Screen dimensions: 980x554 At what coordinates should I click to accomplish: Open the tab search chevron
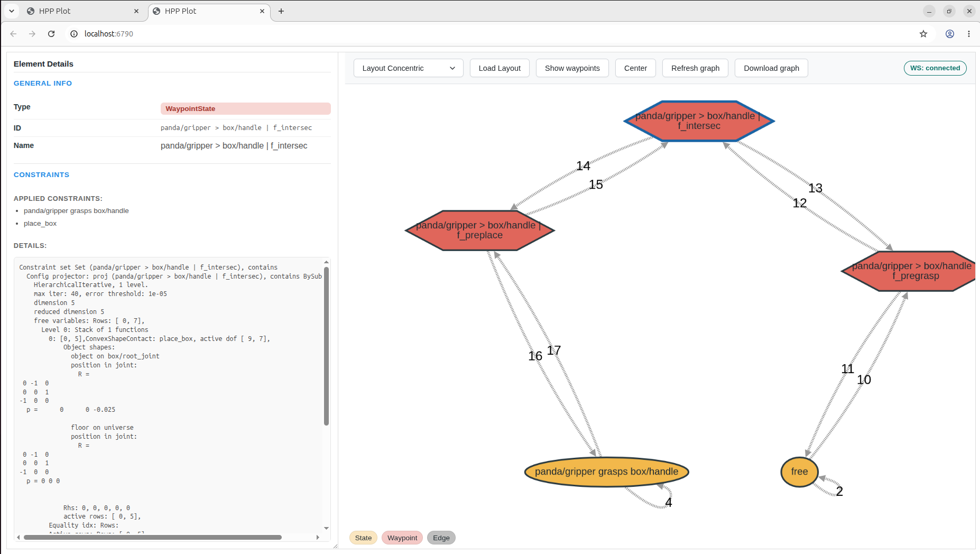(11, 11)
